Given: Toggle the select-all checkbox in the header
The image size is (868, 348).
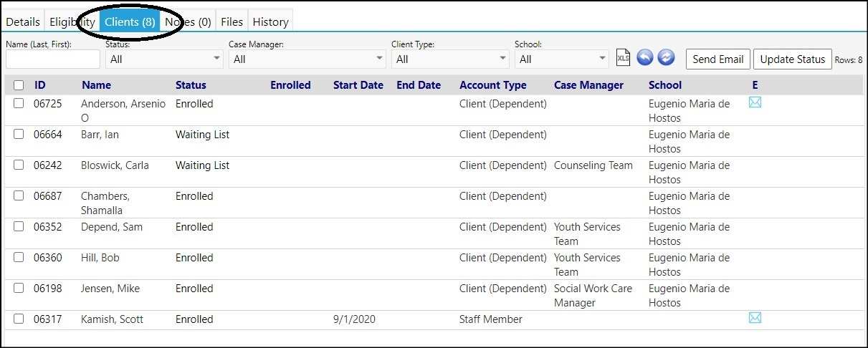Looking at the screenshot, I should (19, 85).
